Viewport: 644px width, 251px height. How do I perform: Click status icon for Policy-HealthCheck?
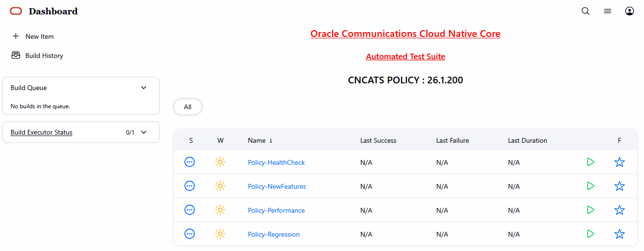click(190, 162)
